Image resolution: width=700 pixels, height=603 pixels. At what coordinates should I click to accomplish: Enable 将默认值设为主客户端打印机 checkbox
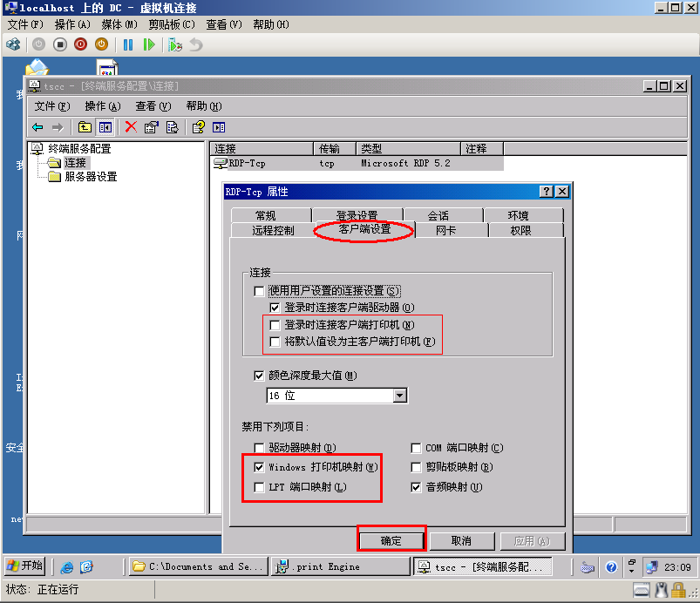click(275, 342)
